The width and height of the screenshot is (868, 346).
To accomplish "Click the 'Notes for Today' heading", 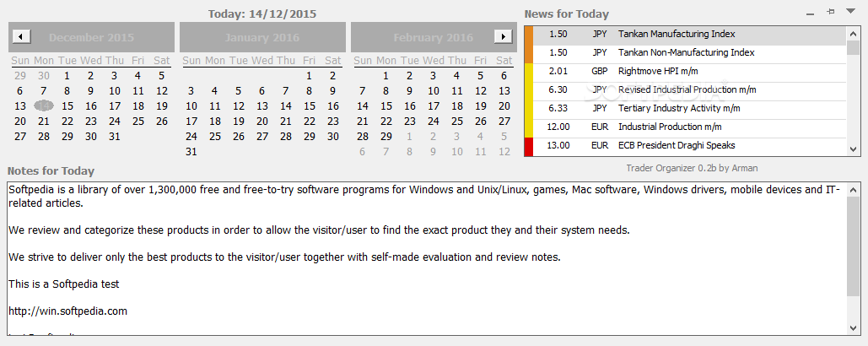I will (51, 171).
